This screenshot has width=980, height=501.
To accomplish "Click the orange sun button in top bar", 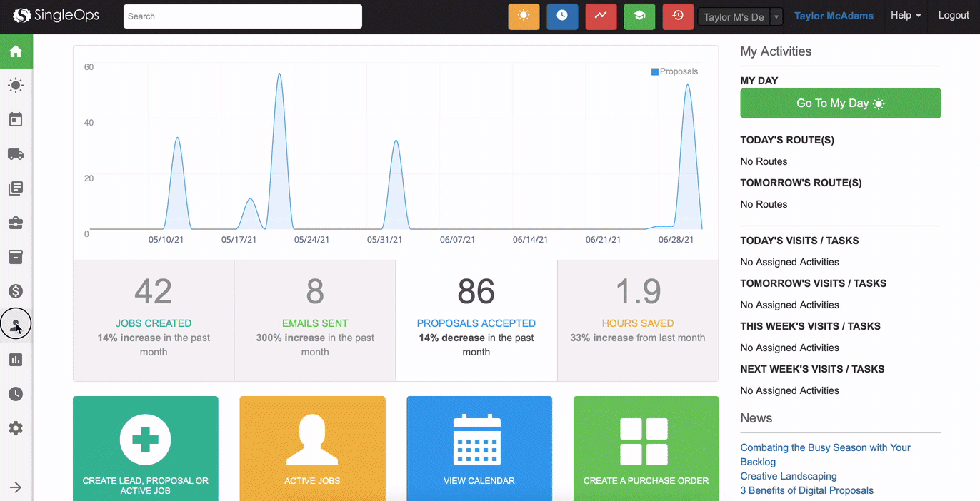I will pyautogui.click(x=524, y=16).
